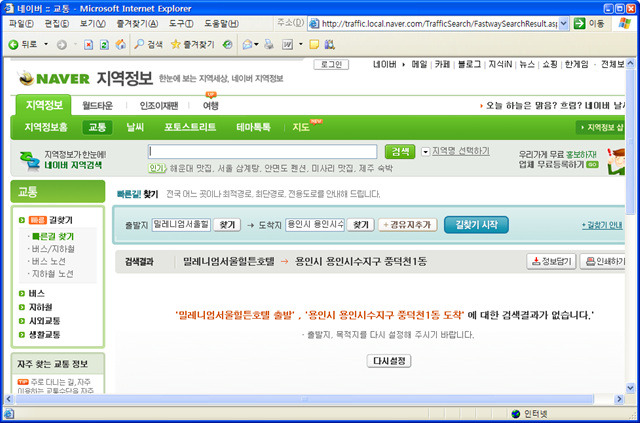This screenshot has width=640, height=423.
Task: Select 지도 in the green bar
Action: point(301,127)
